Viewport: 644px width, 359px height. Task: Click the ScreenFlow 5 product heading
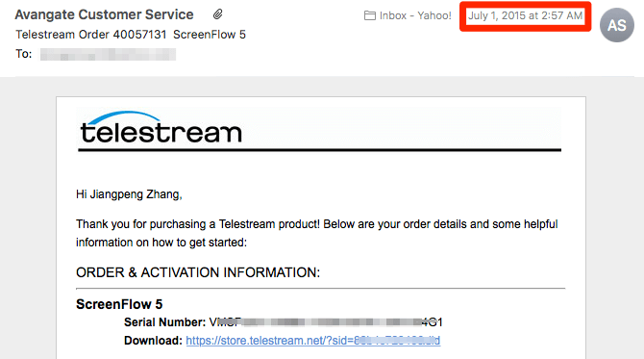119,304
